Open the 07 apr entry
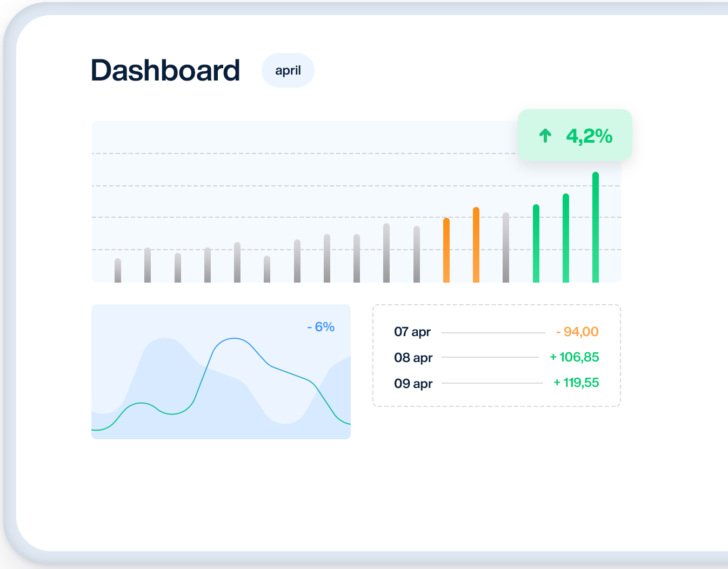This screenshot has width=728, height=569. [x=412, y=332]
